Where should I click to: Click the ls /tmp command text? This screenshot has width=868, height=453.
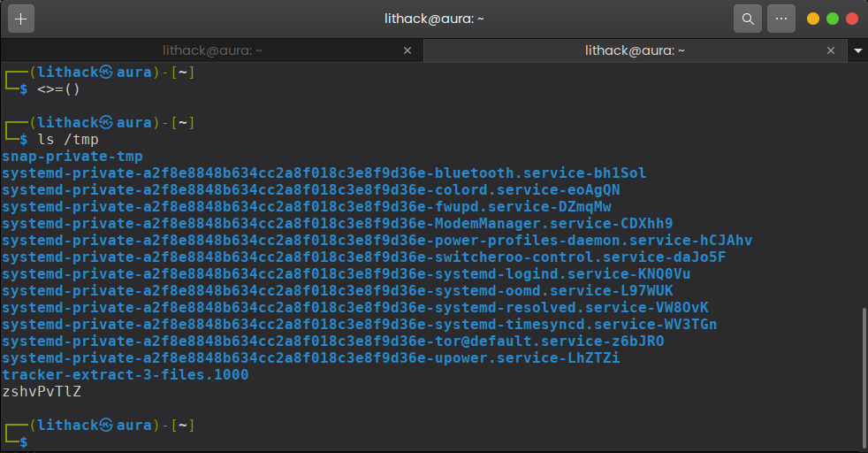67,140
